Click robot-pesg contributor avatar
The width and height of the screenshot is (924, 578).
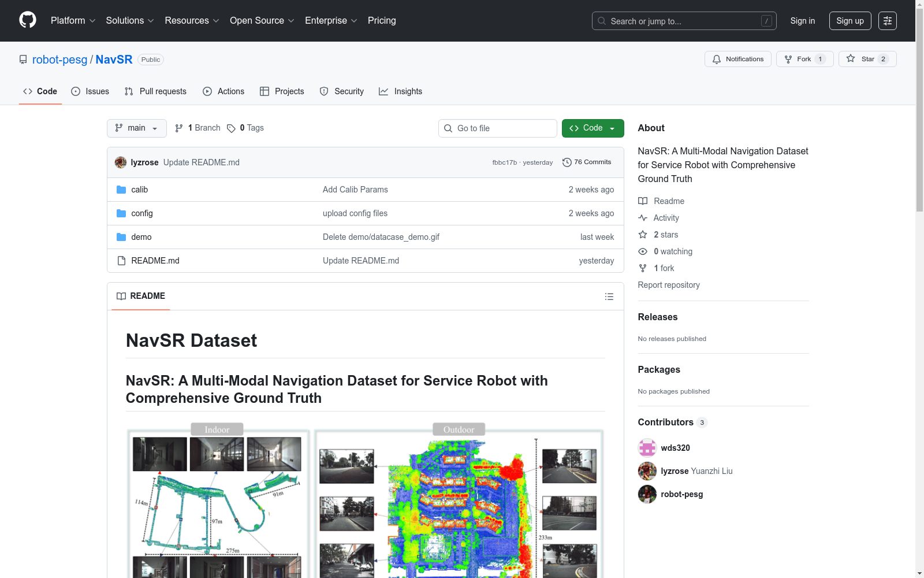pos(647,494)
